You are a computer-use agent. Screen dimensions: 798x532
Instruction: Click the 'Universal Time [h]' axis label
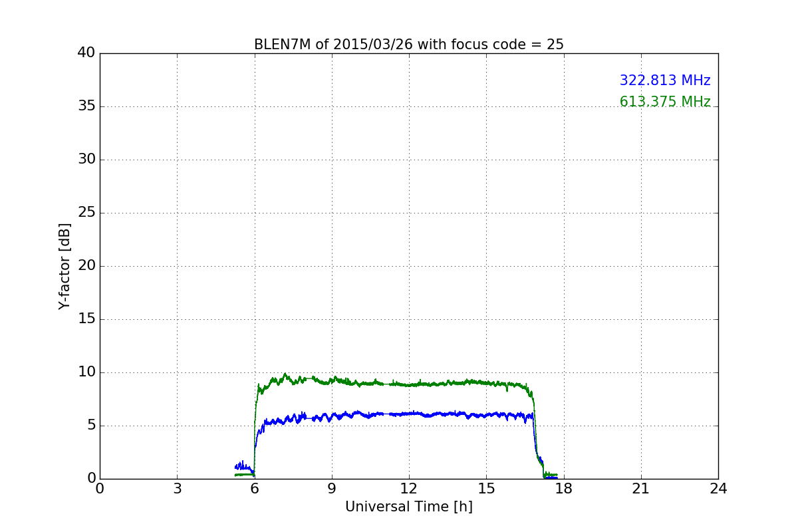(x=408, y=507)
